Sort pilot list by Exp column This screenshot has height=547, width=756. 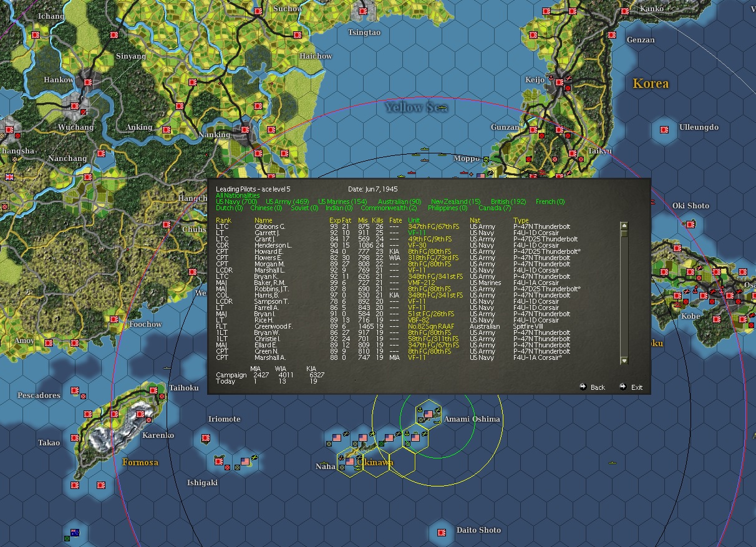click(x=334, y=220)
